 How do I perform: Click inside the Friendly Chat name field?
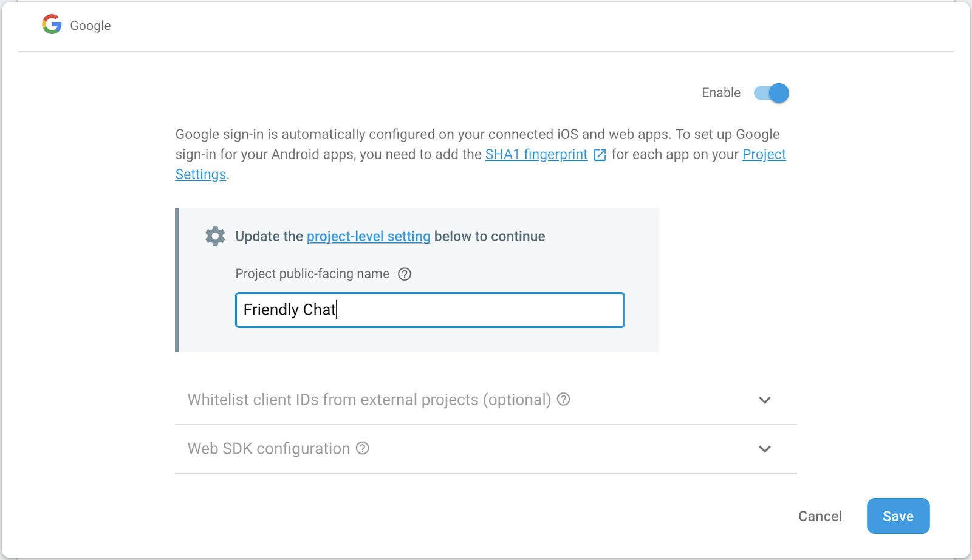[430, 310]
